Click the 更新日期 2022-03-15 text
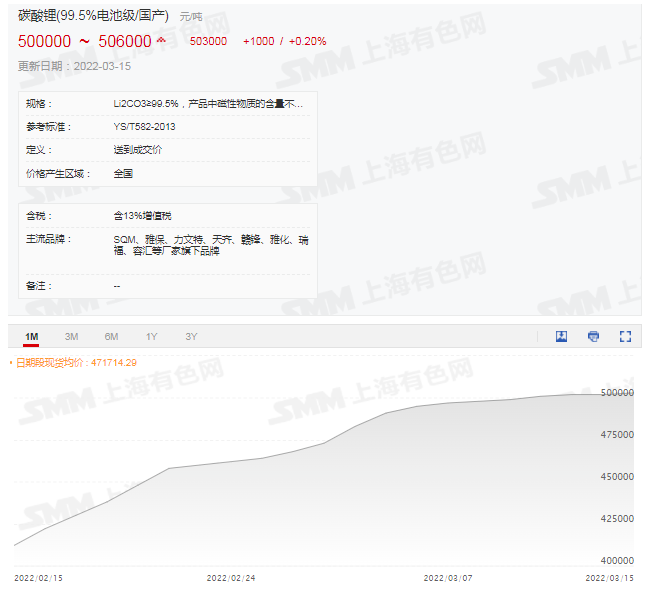Screen dimensions: 651x600 click(74, 66)
